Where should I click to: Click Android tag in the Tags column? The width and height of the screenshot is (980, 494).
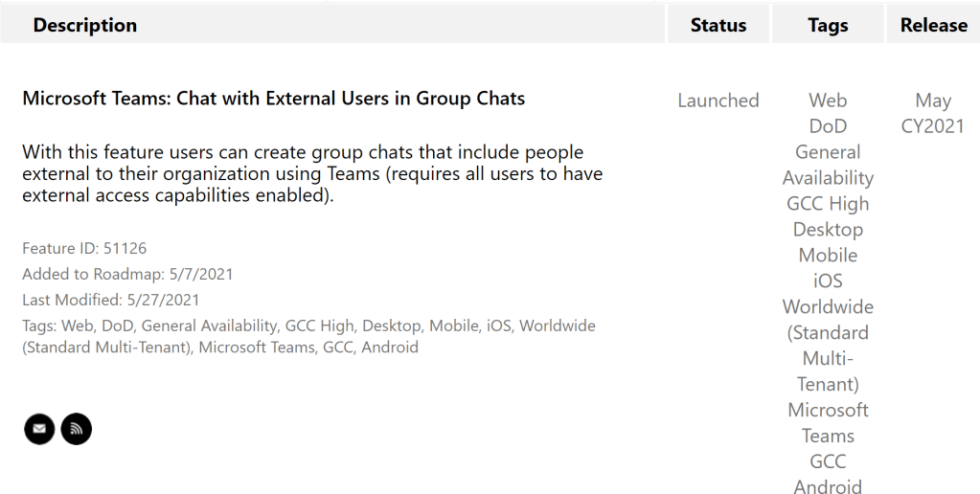pos(828,487)
